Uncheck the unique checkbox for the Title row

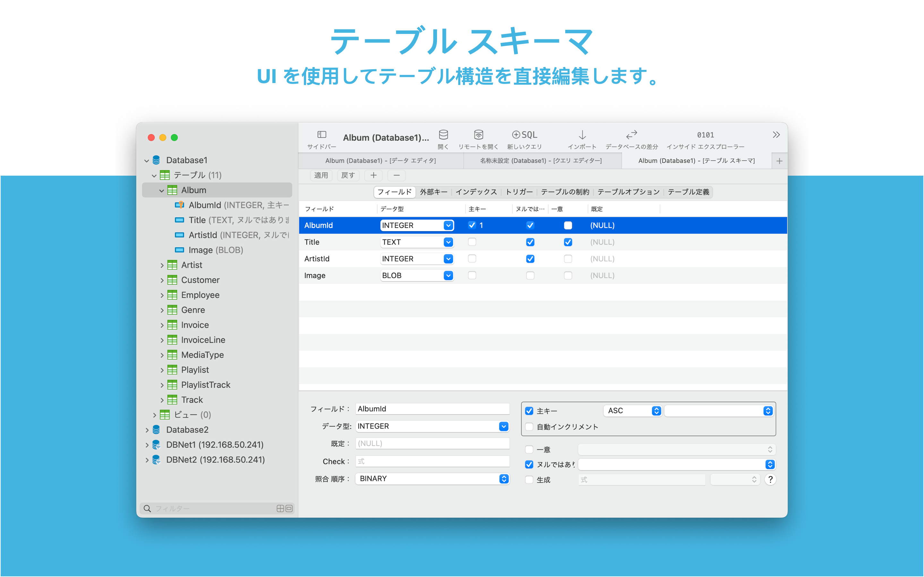tap(568, 242)
